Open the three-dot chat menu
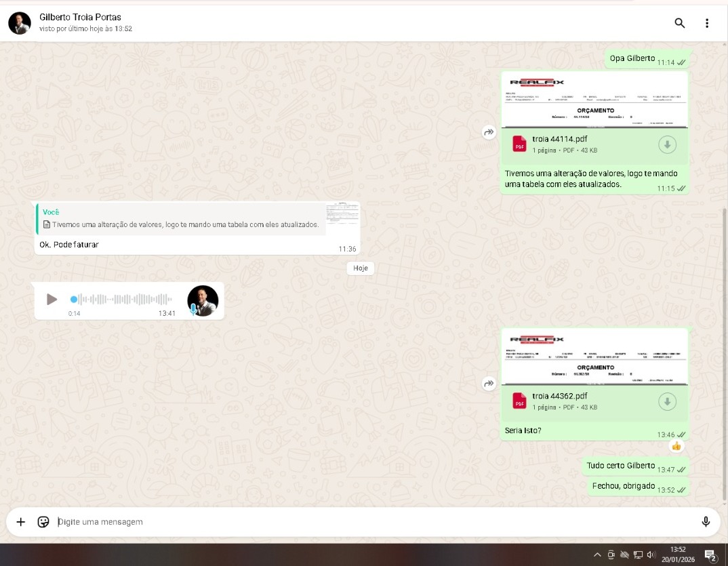728x566 pixels. pyautogui.click(x=707, y=23)
